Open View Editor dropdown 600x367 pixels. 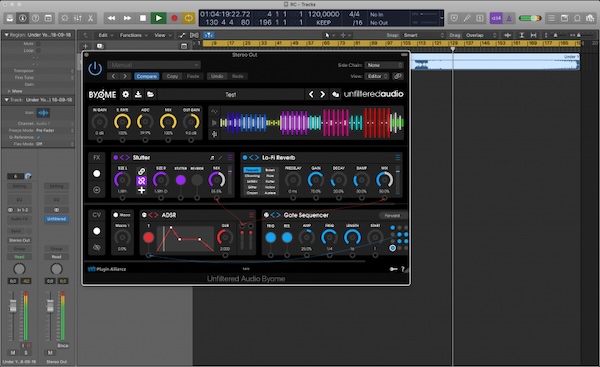coord(377,76)
